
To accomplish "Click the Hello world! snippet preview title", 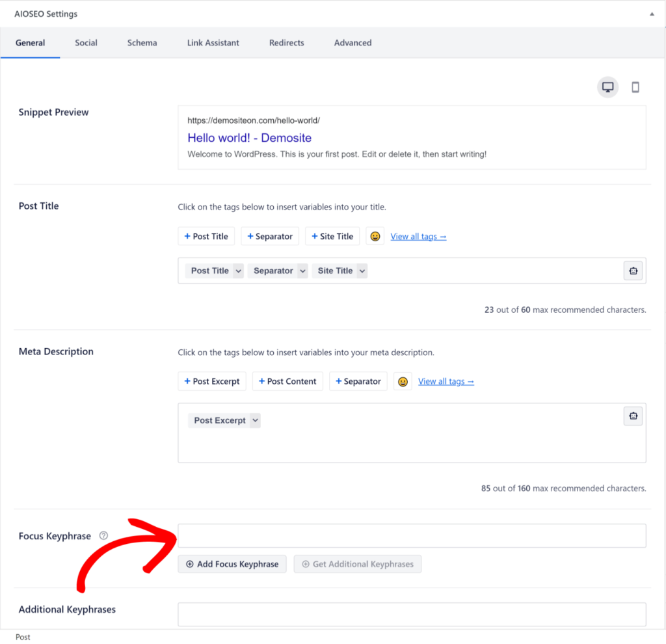I will [249, 138].
